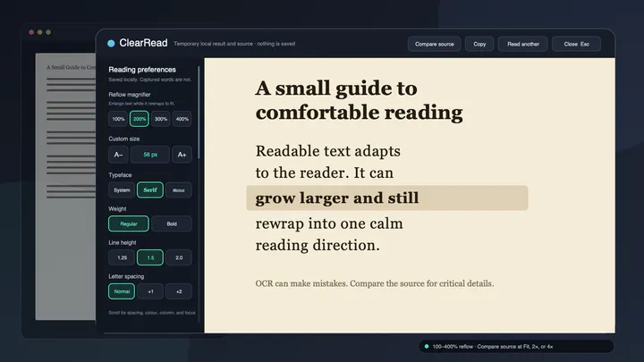Close the ClearRead reader with Close Esc
The width and height of the screenshot is (644, 362).
(x=576, y=44)
